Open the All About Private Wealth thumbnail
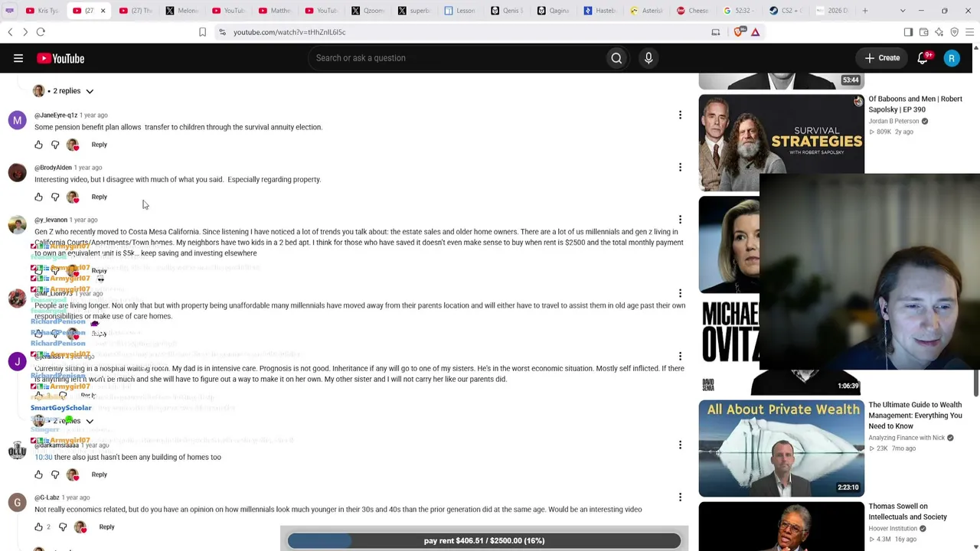Image resolution: width=980 pixels, height=551 pixels. click(781, 448)
